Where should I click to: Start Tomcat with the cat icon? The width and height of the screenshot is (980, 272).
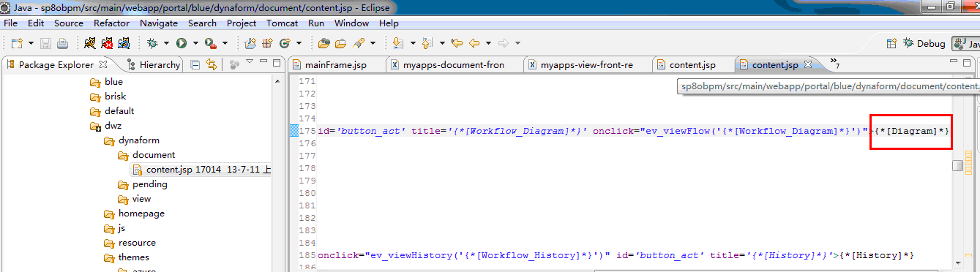tap(89, 43)
